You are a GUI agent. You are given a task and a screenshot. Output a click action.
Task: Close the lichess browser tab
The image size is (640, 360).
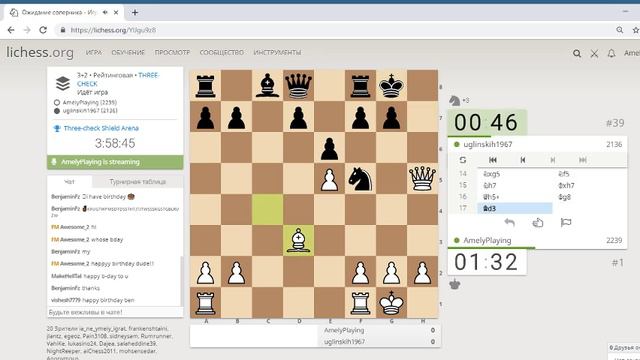116,13
